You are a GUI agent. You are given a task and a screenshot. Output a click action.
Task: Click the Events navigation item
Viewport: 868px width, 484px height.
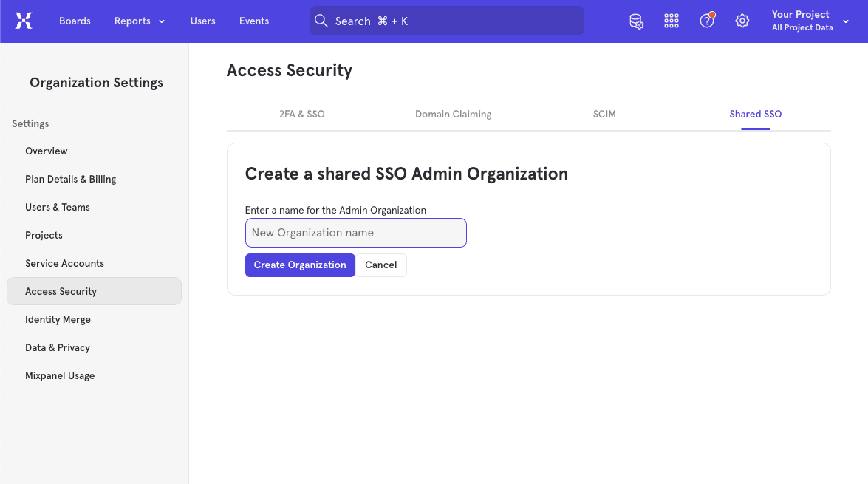253,21
